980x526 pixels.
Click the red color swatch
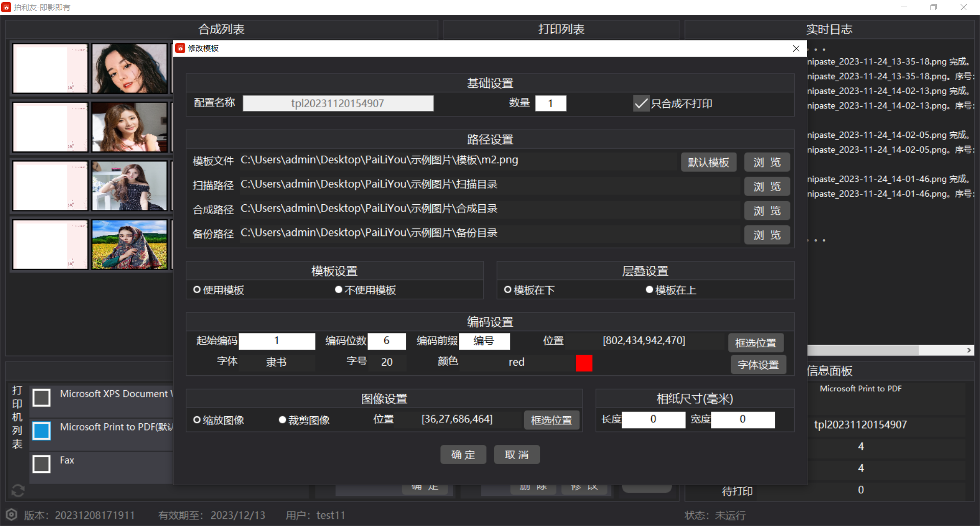click(x=584, y=363)
